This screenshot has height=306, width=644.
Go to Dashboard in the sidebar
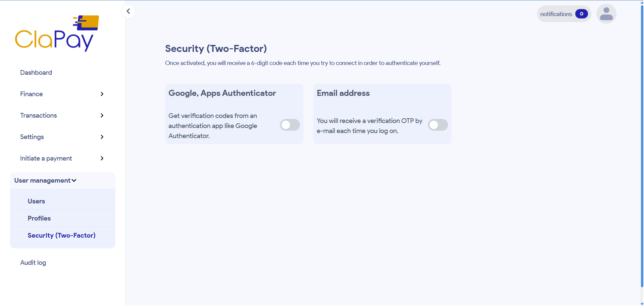(36, 73)
